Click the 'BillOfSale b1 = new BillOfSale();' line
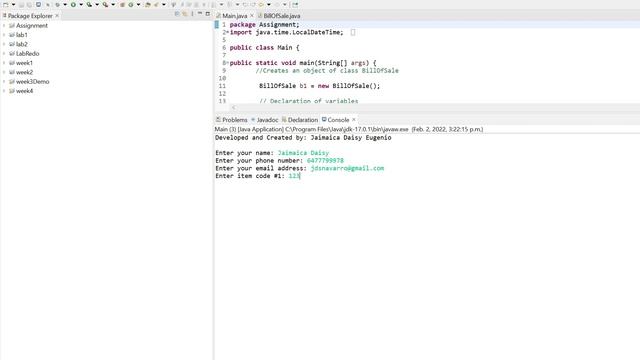This screenshot has width=640, height=360. (320, 86)
